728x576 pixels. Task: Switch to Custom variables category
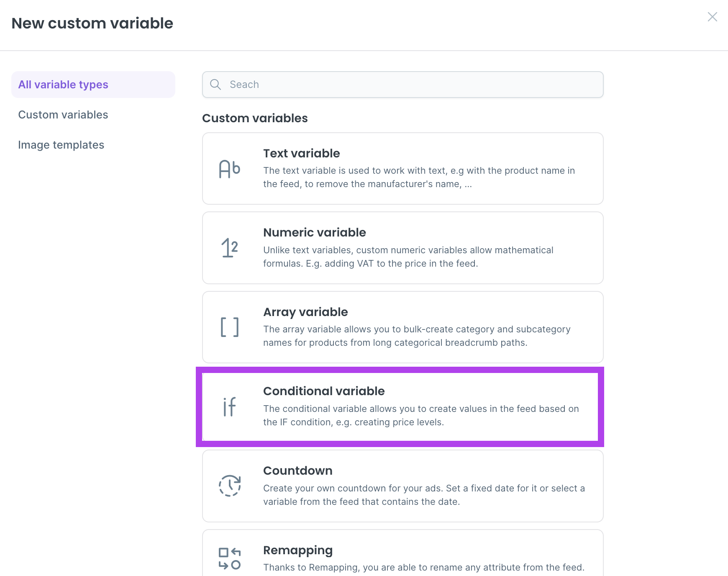[x=63, y=115]
